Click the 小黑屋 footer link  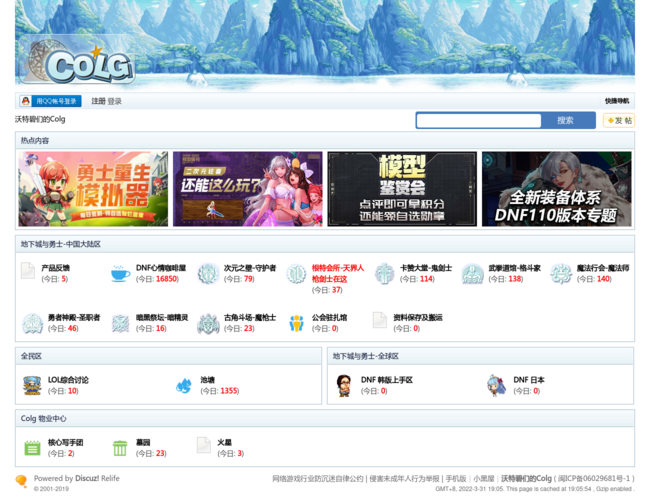[x=484, y=478]
